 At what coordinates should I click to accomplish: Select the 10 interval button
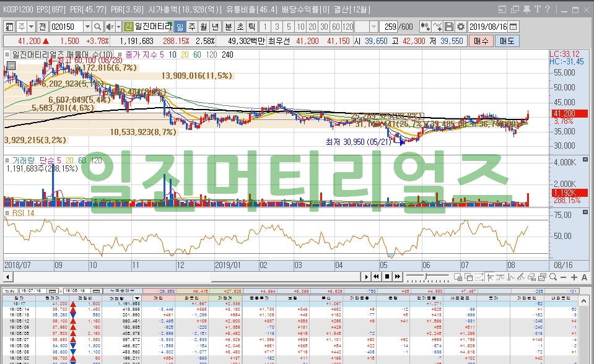click(x=300, y=27)
